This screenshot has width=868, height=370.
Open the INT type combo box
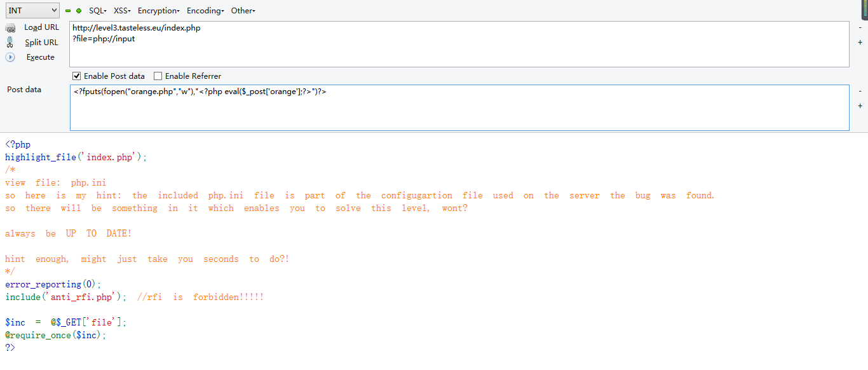(32, 10)
